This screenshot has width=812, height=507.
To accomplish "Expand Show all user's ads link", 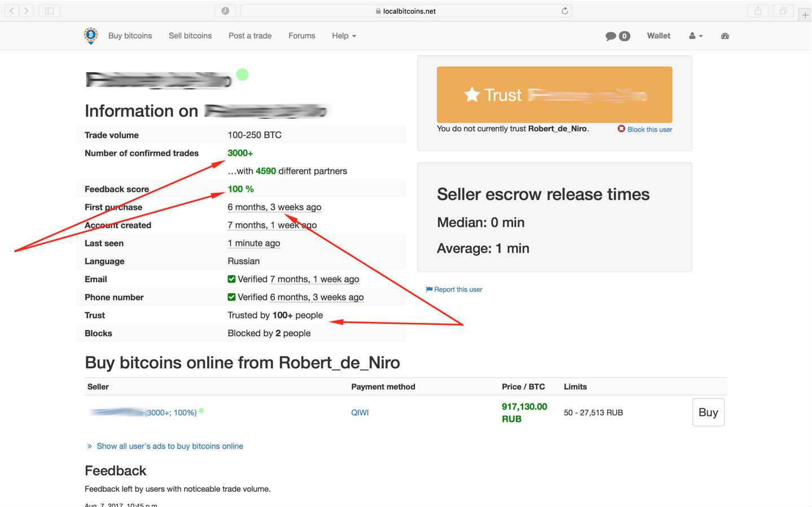I will coord(169,446).
